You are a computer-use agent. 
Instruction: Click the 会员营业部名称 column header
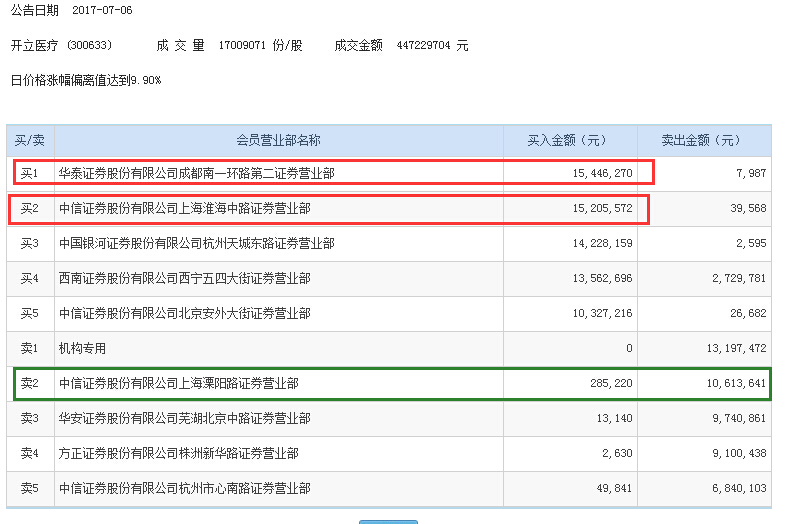point(279,140)
